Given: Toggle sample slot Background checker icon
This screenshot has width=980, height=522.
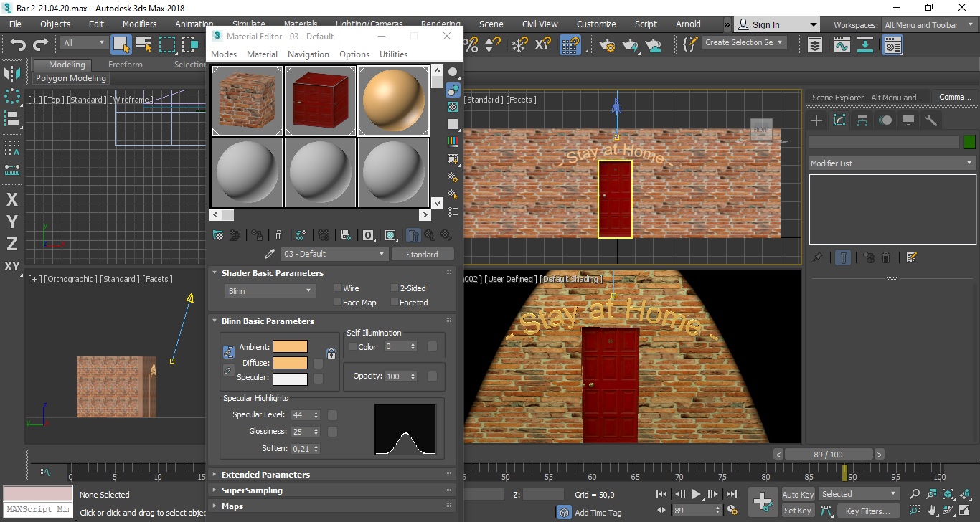Looking at the screenshot, I should (x=453, y=107).
